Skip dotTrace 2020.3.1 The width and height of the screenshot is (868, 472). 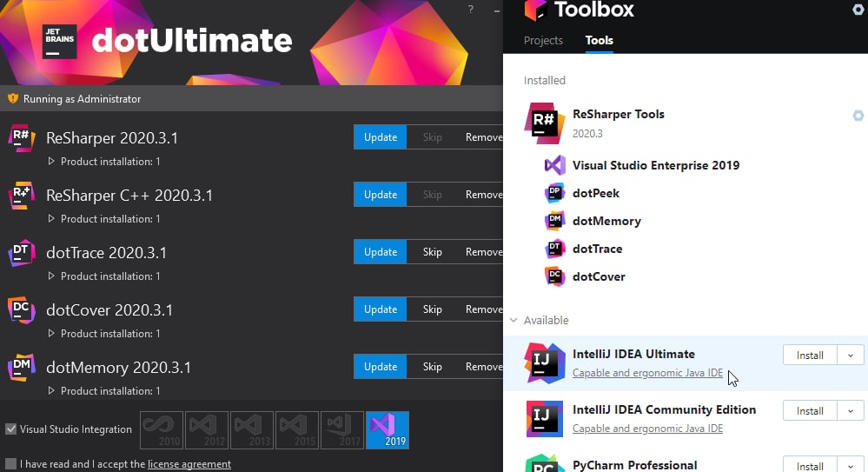click(x=433, y=251)
